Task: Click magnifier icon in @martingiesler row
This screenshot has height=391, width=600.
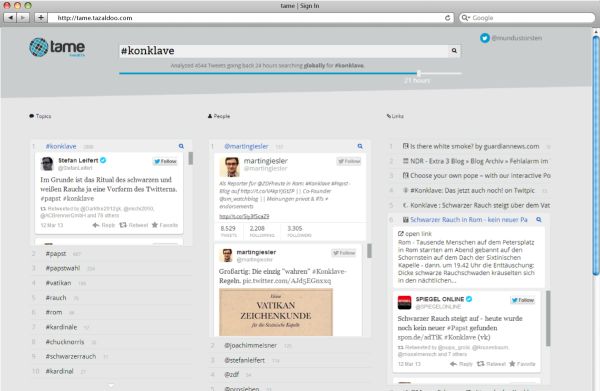Action: point(360,146)
